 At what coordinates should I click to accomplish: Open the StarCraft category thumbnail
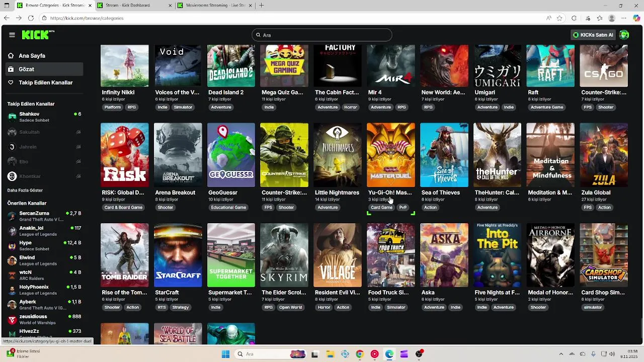click(178, 255)
